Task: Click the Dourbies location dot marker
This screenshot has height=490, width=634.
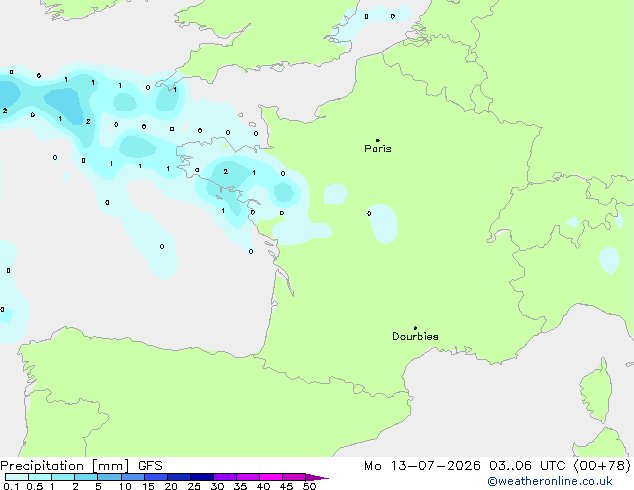Action: (x=415, y=328)
